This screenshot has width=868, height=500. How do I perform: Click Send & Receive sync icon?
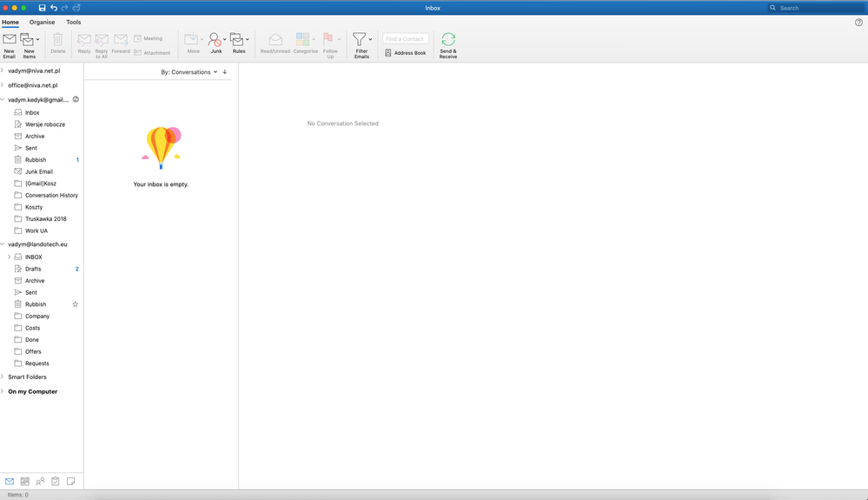coord(448,39)
